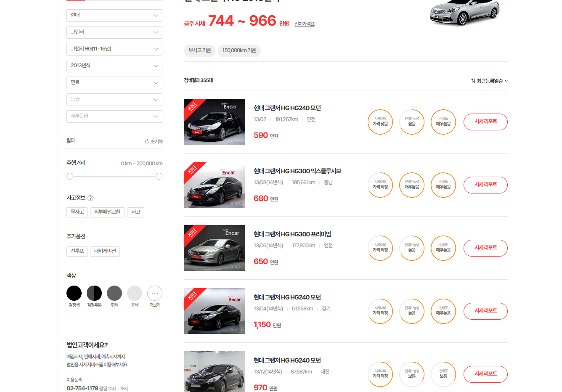This screenshot has width=562, height=392.
Task: Click the 법인고객이세요? heading
Action: [87, 345]
